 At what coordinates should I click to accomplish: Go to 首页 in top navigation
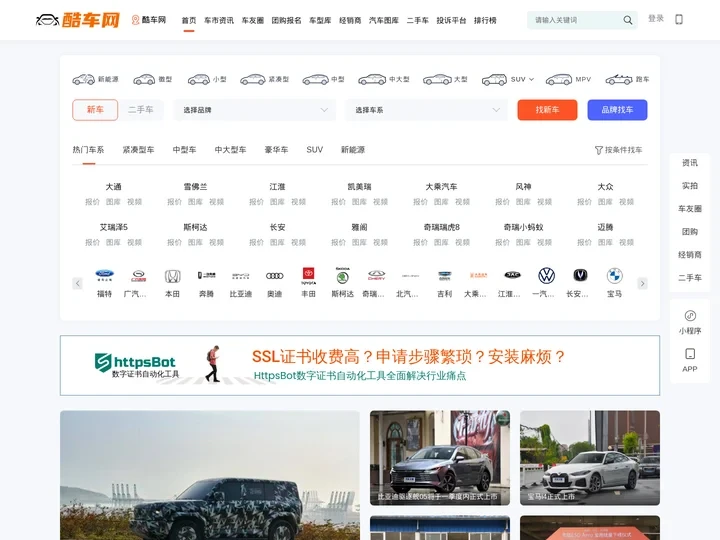189,20
